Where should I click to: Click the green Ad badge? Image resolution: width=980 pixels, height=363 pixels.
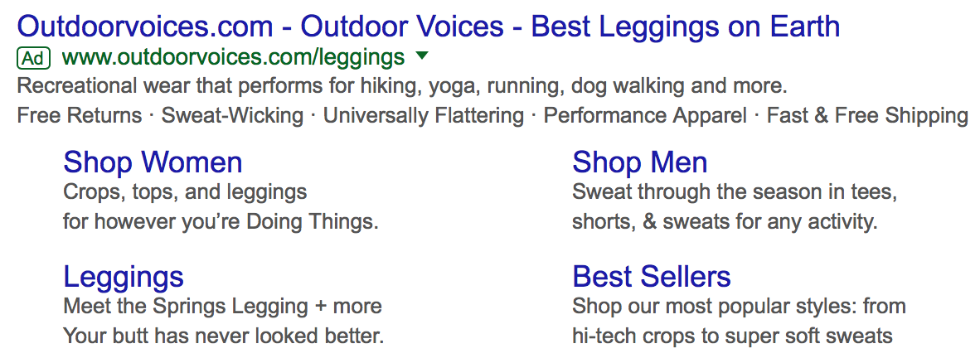33,58
